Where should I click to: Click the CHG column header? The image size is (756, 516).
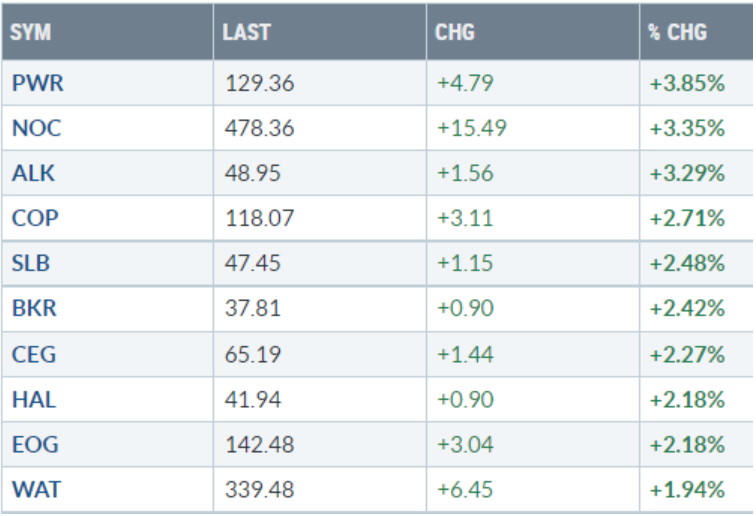point(455,32)
